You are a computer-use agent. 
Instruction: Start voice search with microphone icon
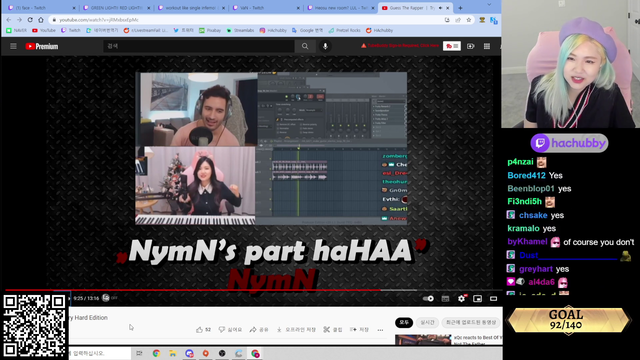325,46
